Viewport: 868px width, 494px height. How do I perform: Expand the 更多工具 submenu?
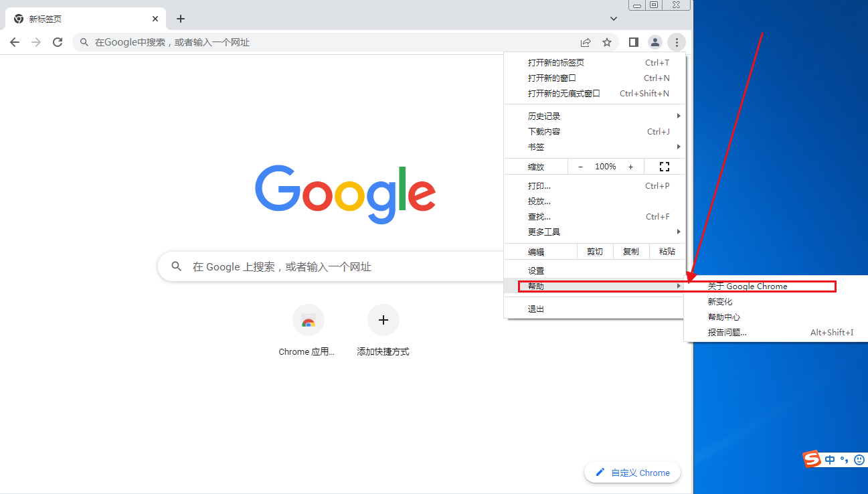pyautogui.click(x=595, y=232)
